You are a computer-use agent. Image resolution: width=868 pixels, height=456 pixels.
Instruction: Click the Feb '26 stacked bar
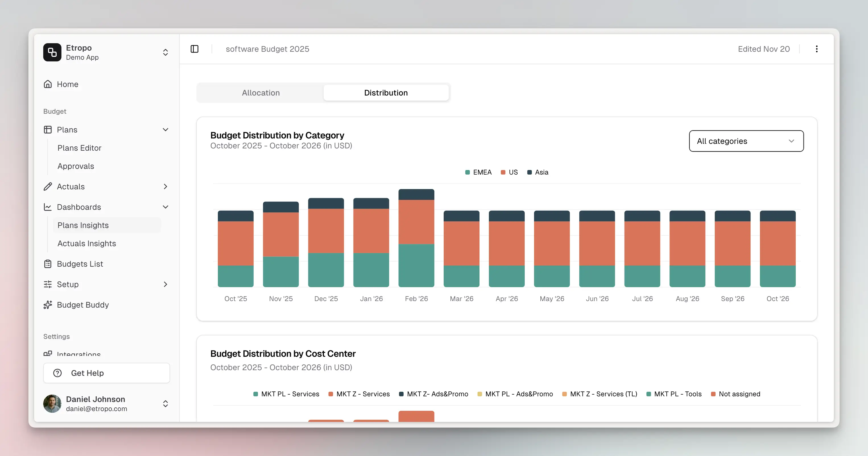(x=416, y=238)
